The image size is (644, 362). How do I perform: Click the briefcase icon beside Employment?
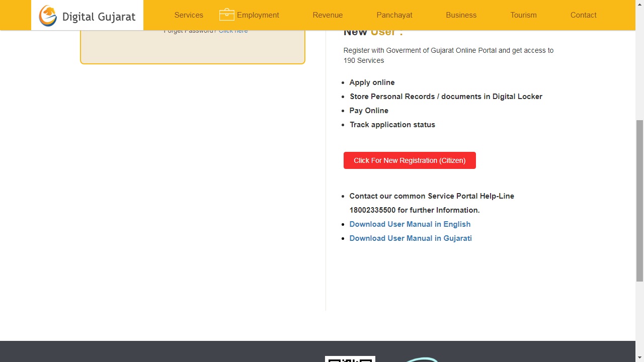[x=226, y=15]
